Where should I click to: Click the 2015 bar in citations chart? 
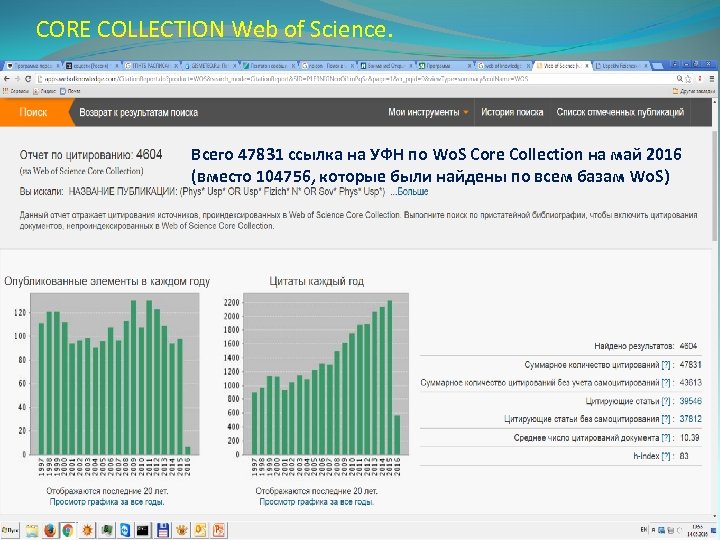click(390, 377)
